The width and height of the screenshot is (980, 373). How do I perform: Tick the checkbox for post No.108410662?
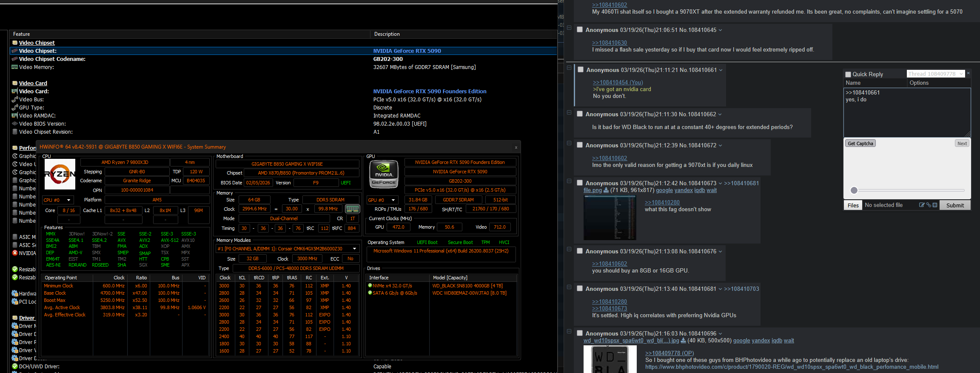click(580, 114)
